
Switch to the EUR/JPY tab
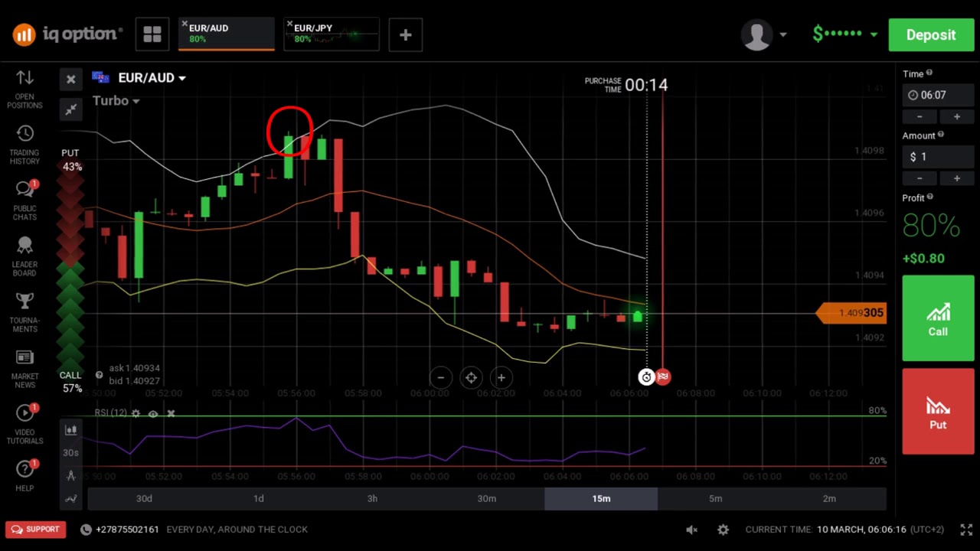pos(332,34)
